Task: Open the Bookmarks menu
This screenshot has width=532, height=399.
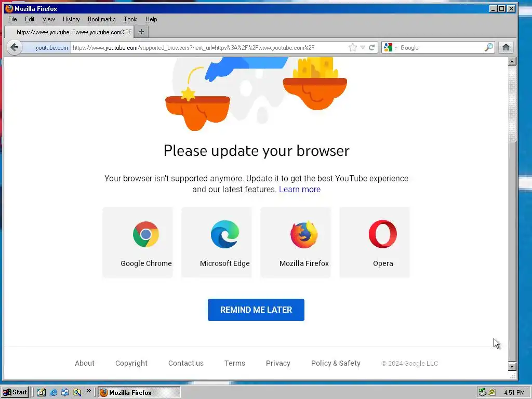Action: coord(101,19)
